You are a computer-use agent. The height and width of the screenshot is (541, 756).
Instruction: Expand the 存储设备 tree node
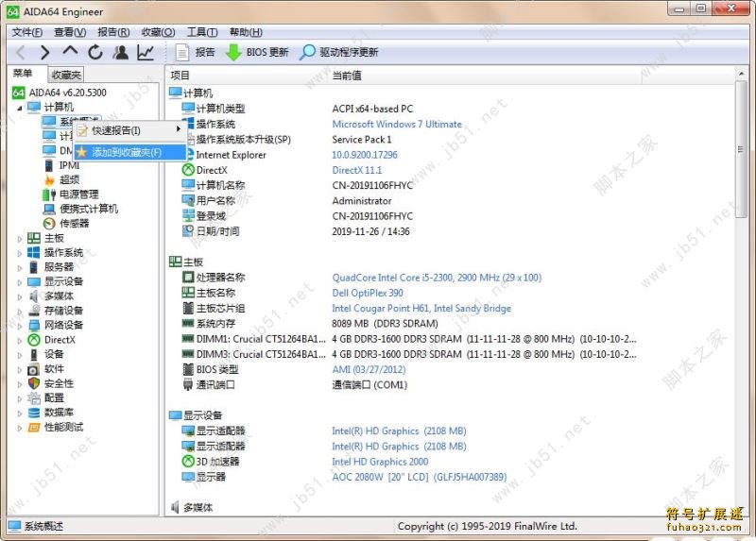[x=20, y=311]
